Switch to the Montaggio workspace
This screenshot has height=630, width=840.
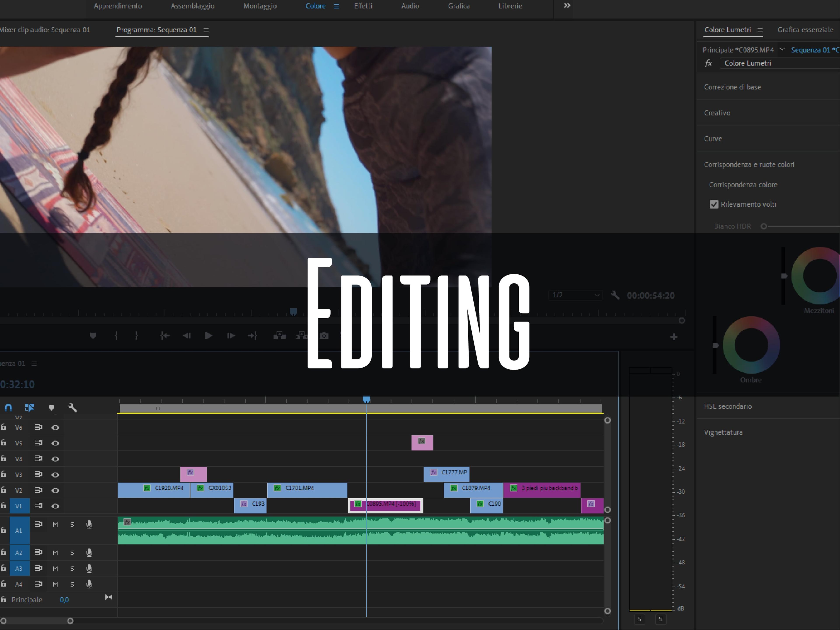pyautogui.click(x=260, y=6)
